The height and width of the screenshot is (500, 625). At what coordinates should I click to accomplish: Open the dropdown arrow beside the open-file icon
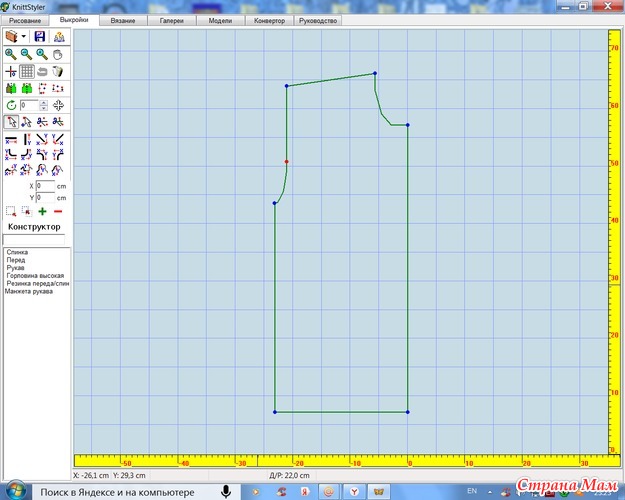click(24, 37)
